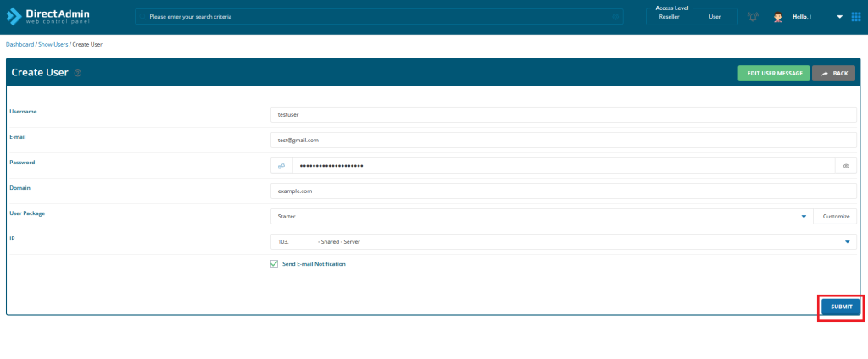The height and width of the screenshot is (359, 868).
Task: Click into the Username input field
Action: [x=563, y=115]
